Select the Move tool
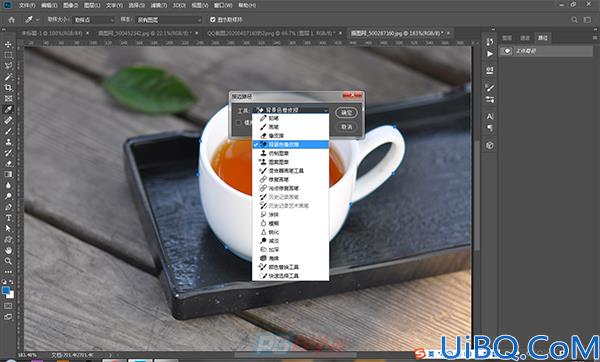This screenshot has width=600, height=362. coord(8,44)
